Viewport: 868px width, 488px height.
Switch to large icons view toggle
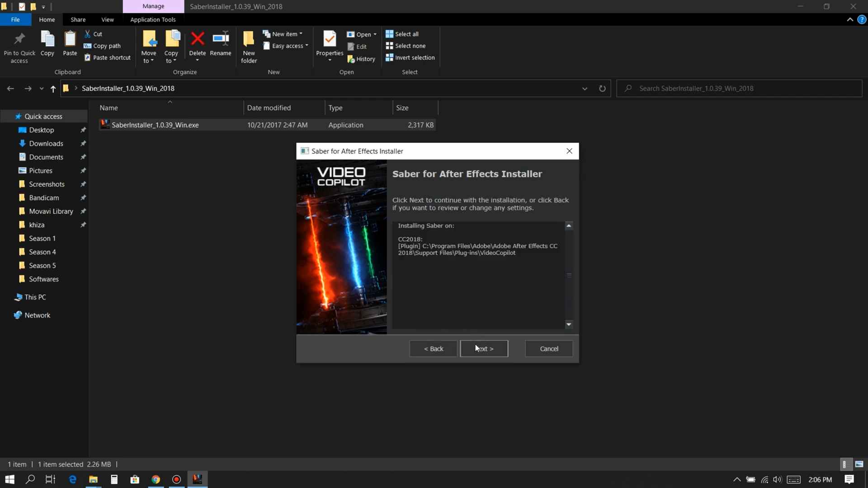pyautogui.click(x=859, y=464)
